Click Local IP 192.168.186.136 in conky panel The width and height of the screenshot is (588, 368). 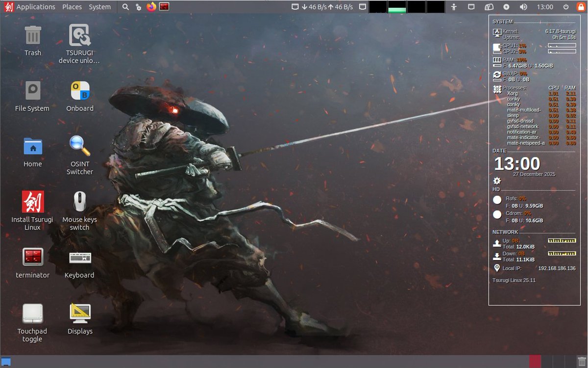tap(539, 268)
